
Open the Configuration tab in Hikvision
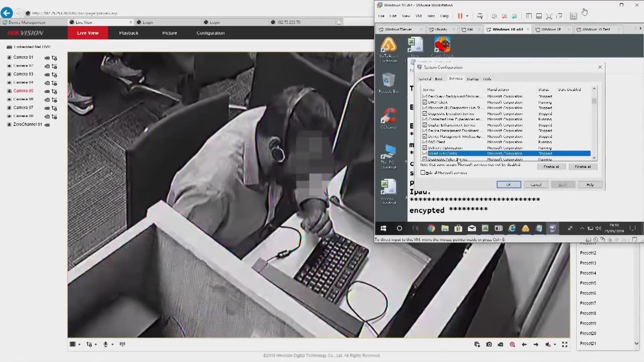coord(210,33)
